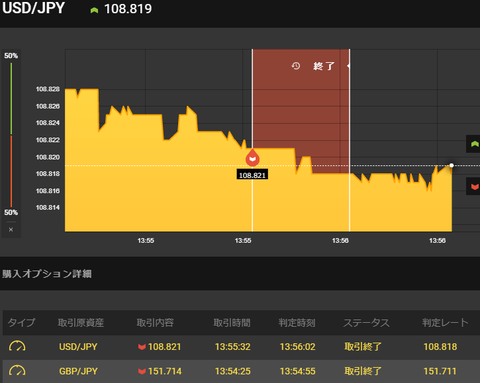Select USD/JPY in the options table
480x383 pixels.
click(x=78, y=347)
